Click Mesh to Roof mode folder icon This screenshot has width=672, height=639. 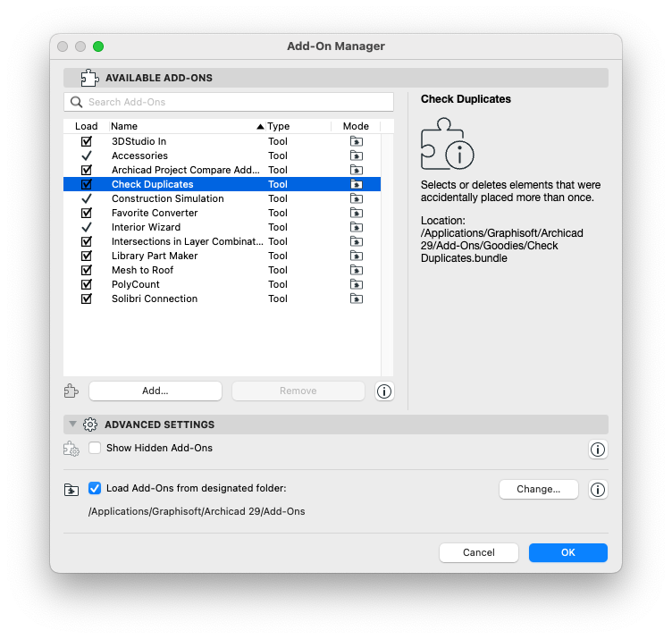(357, 270)
